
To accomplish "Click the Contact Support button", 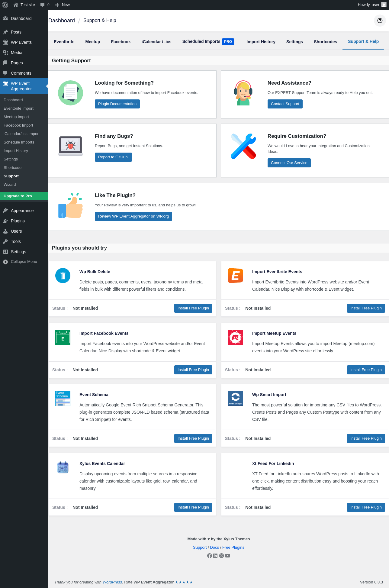I will tap(285, 104).
